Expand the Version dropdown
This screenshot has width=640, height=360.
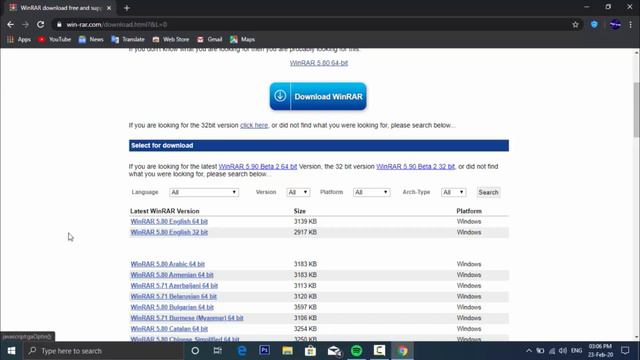pos(298,192)
